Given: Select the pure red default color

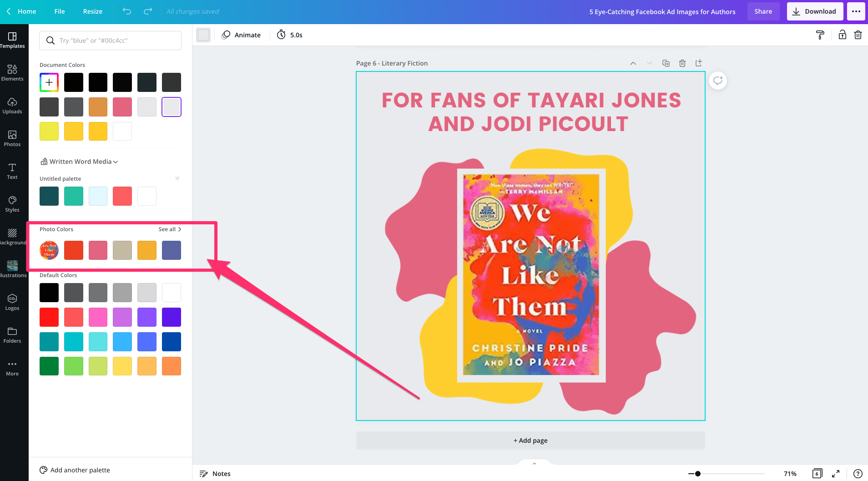Looking at the screenshot, I should click(x=49, y=317).
